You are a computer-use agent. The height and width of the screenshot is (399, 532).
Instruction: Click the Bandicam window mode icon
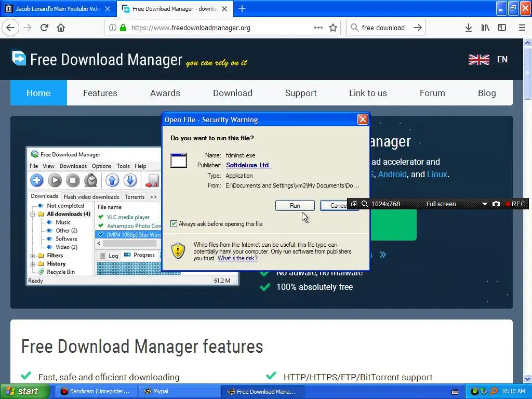pos(353,204)
